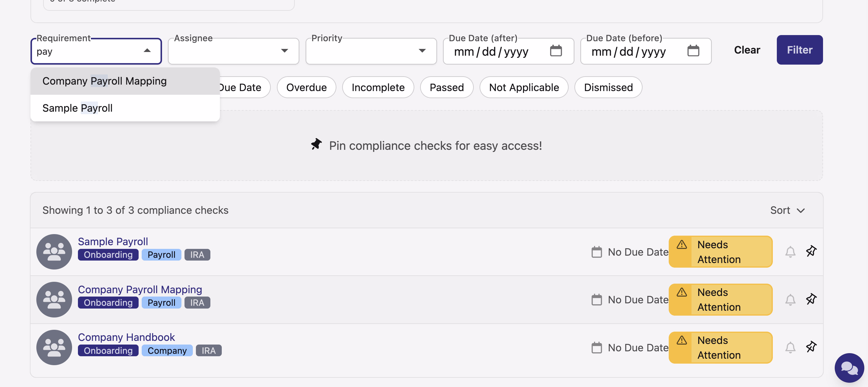Toggle the Overdue filter chip
Viewport: 868px width, 387px height.
(x=306, y=87)
